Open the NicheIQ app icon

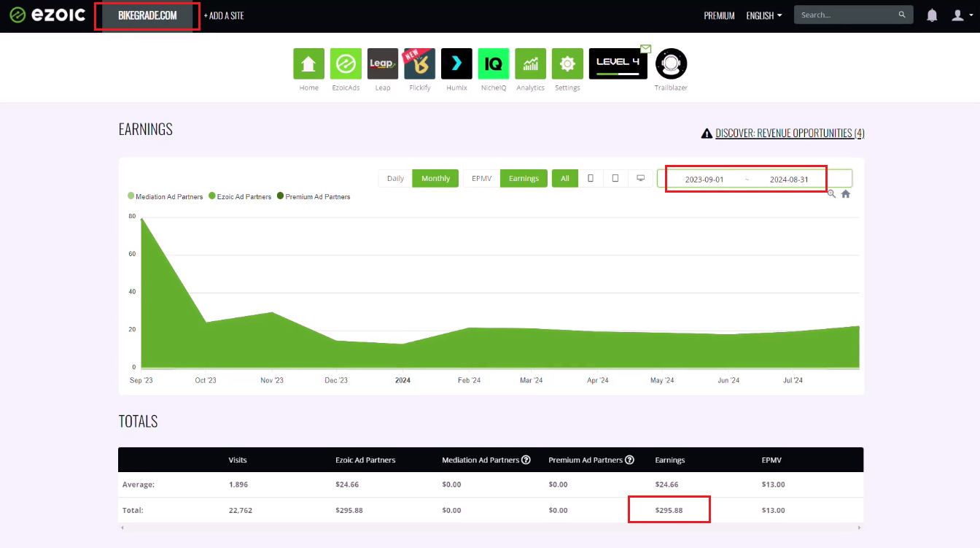click(x=494, y=63)
